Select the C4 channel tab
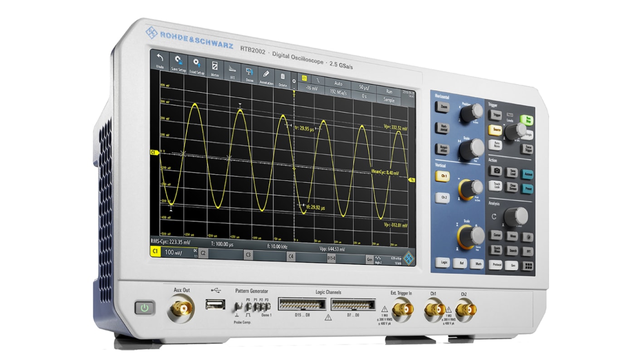This screenshot has width=644, height=362. 292,256
